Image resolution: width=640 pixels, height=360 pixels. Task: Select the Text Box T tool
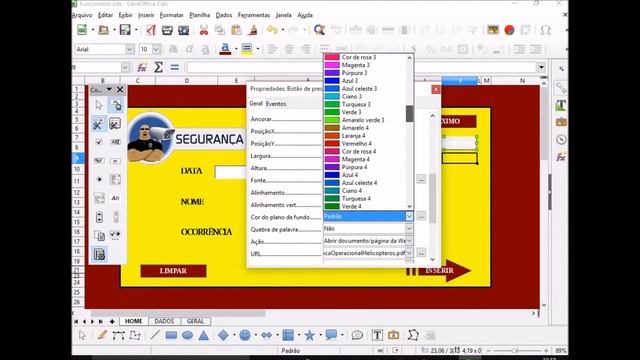click(377, 335)
